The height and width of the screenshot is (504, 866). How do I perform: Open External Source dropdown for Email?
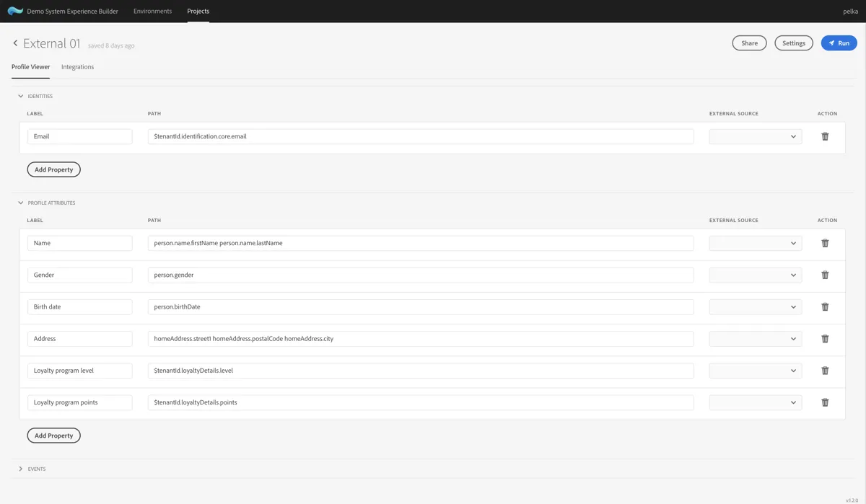tap(756, 136)
